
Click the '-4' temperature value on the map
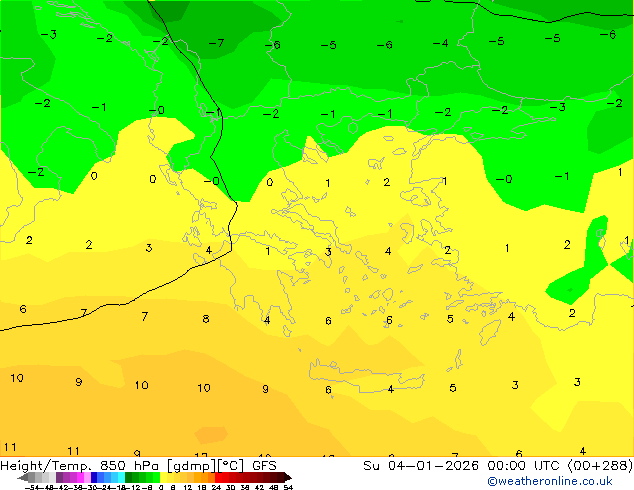440,42
